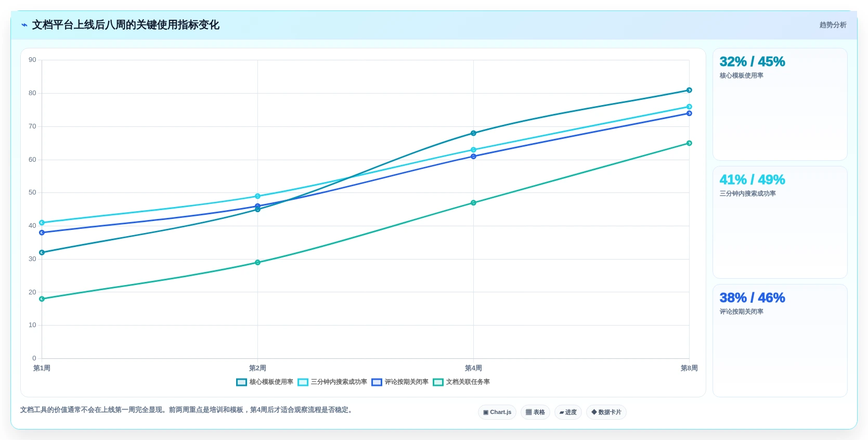Click the 32% / 45% metric card
868x440 pixels.
[x=780, y=104]
